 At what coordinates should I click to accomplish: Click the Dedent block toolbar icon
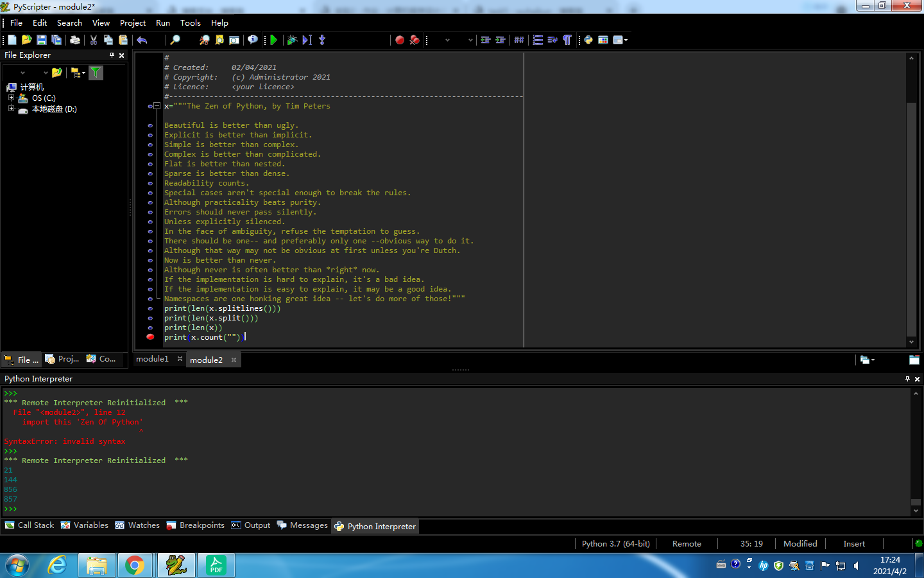coord(486,40)
